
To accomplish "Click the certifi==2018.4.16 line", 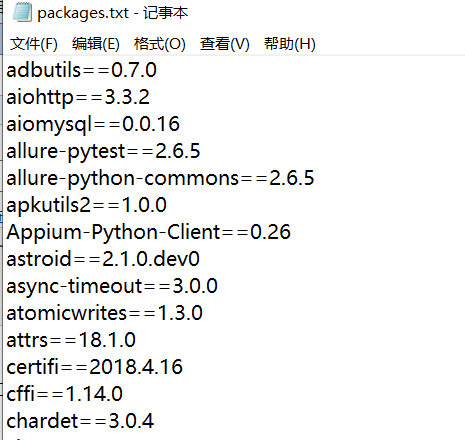I will (95, 367).
